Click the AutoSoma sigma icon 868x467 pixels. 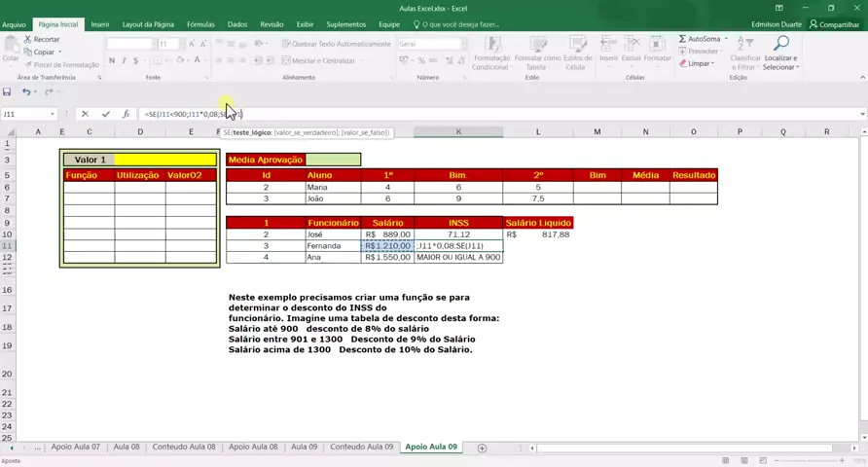[x=683, y=39]
